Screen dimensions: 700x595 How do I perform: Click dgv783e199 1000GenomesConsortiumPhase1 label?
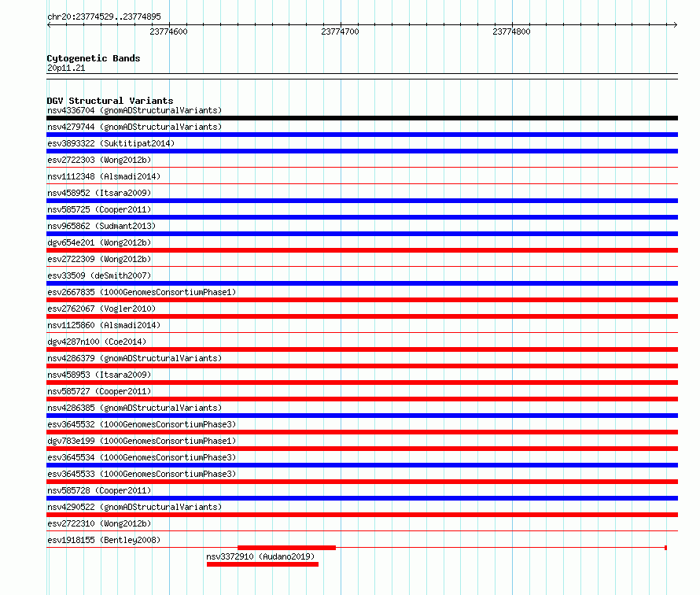[x=142, y=441]
